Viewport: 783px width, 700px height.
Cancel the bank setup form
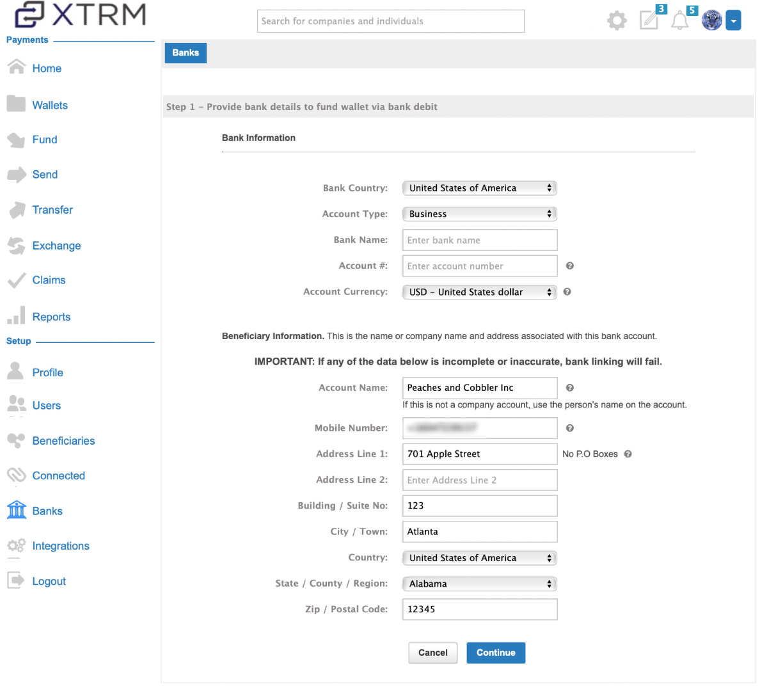pos(432,653)
